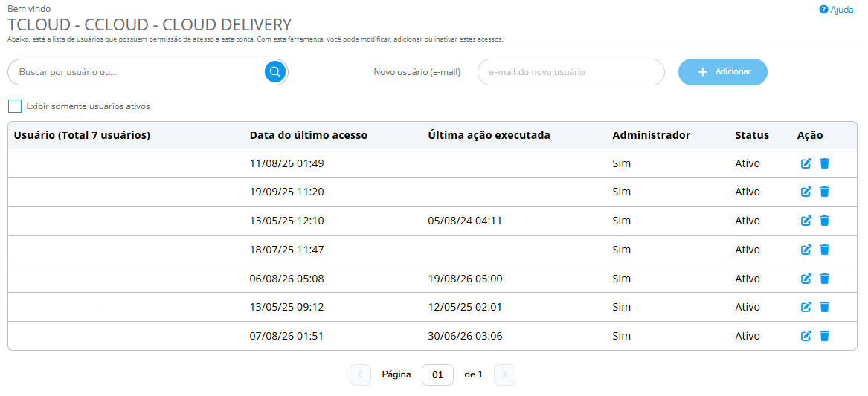The width and height of the screenshot is (868, 396).
Task: Select the 19/08/26 05:00 last action cell
Action: click(x=465, y=278)
